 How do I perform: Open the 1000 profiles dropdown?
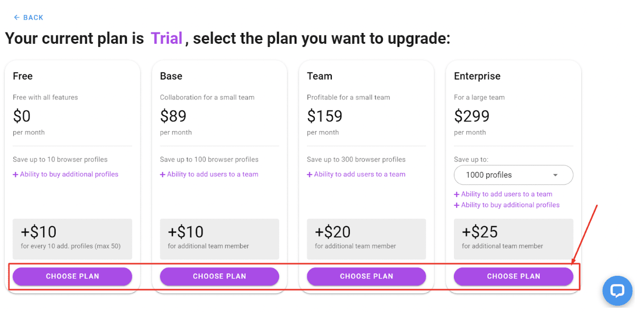click(x=513, y=175)
